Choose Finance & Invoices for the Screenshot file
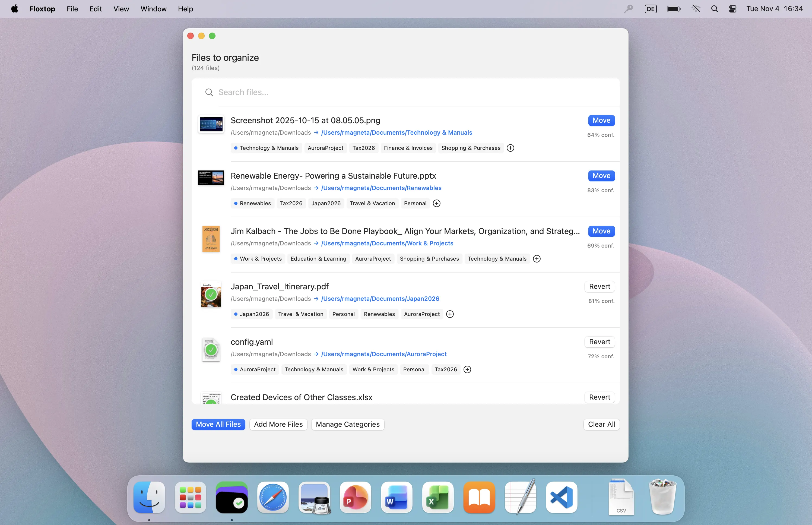Image resolution: width=812 pixels, height=525 pixels. [408, 148]
